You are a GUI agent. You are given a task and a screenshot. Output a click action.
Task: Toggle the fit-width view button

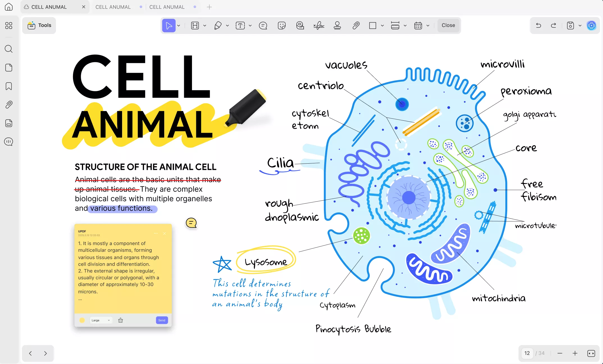[x=591, y=353]
